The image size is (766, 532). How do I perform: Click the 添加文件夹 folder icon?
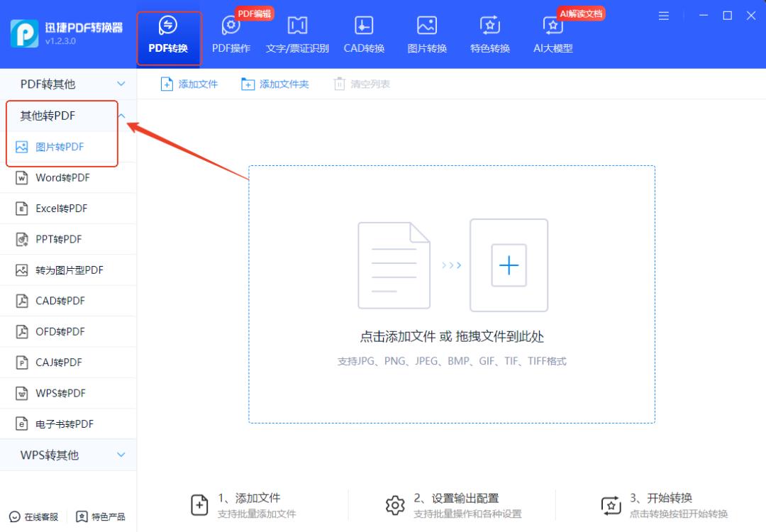[248, 84]
